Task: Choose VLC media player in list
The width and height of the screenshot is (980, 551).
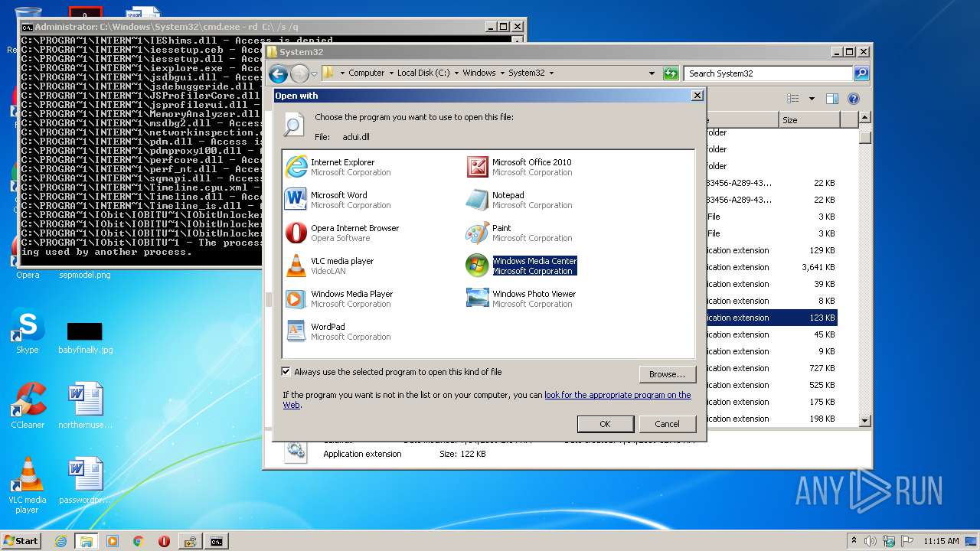Action: [x=330, y=266]
